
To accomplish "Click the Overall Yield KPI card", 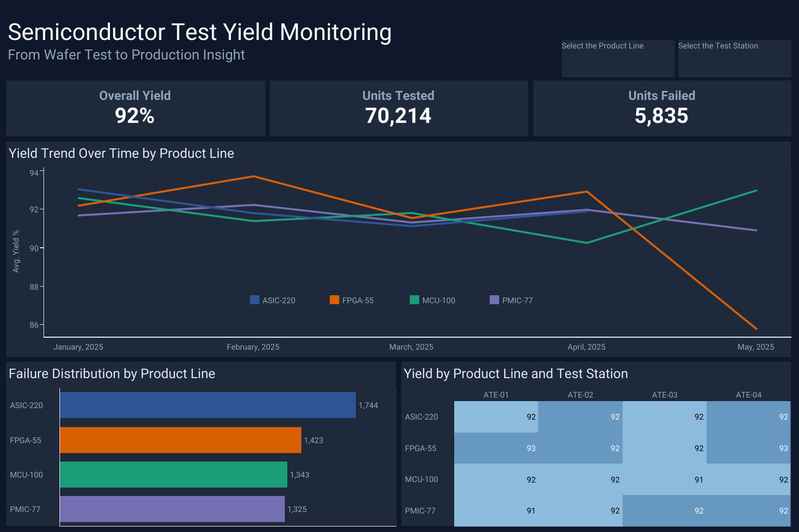I will click(135, 108).
